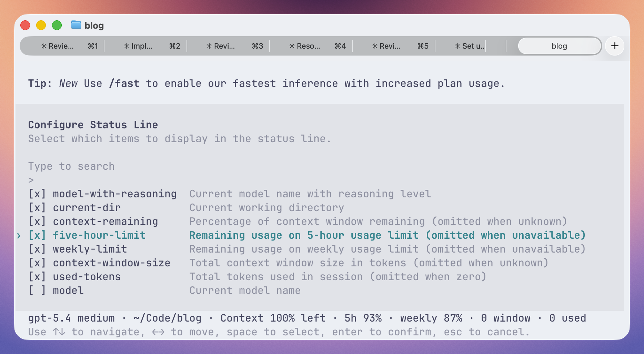Image resolution: width=644 pixels, height=354 pixels.
Task: Click the /fast command in the tip
Action: pyautogui.click(x=124, y=83)
